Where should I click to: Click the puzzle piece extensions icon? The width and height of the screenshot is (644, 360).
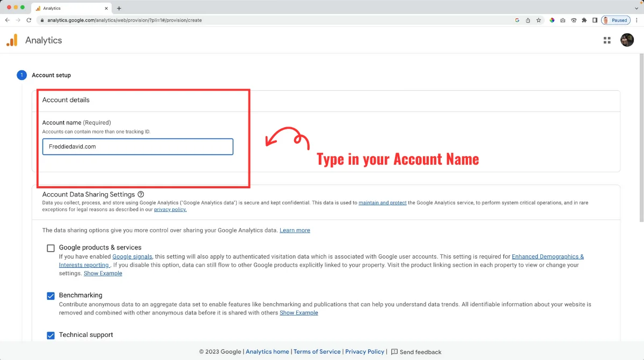click(584, 20)
